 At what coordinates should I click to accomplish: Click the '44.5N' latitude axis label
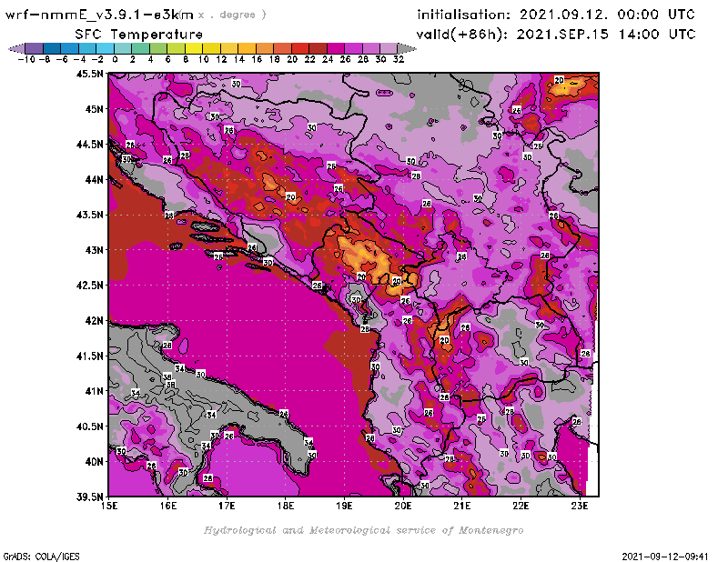tap(89, 145)
